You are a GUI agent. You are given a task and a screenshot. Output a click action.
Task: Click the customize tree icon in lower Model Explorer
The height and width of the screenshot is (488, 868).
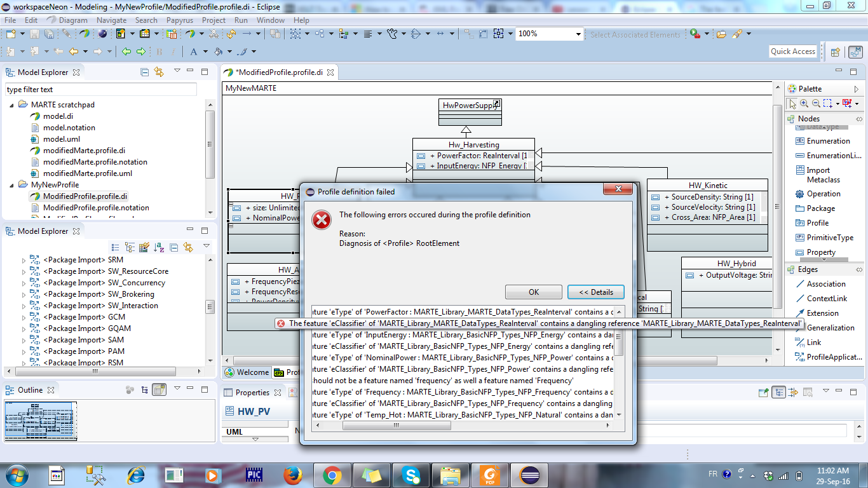coord(144,247)
